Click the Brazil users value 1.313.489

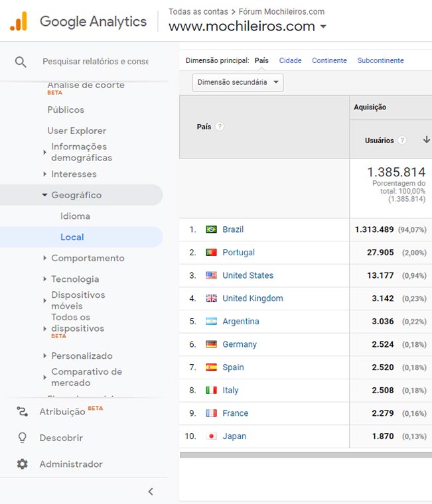pyautogui.click(x=374, y=229)
